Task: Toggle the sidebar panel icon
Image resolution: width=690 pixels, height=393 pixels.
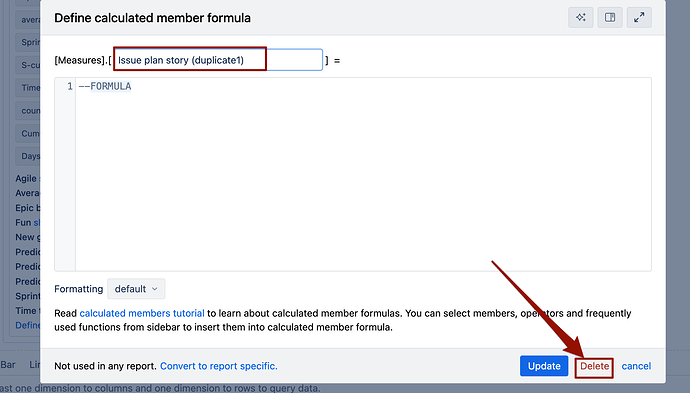Action: 610,18
